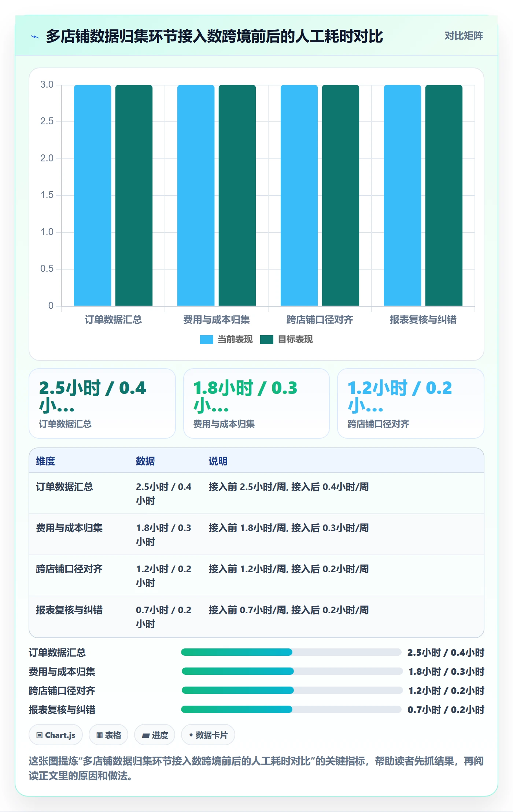Select the 报表复核与纠错 table row name
513x812 pixels.
pyautogui.click(x=69, y=610)
